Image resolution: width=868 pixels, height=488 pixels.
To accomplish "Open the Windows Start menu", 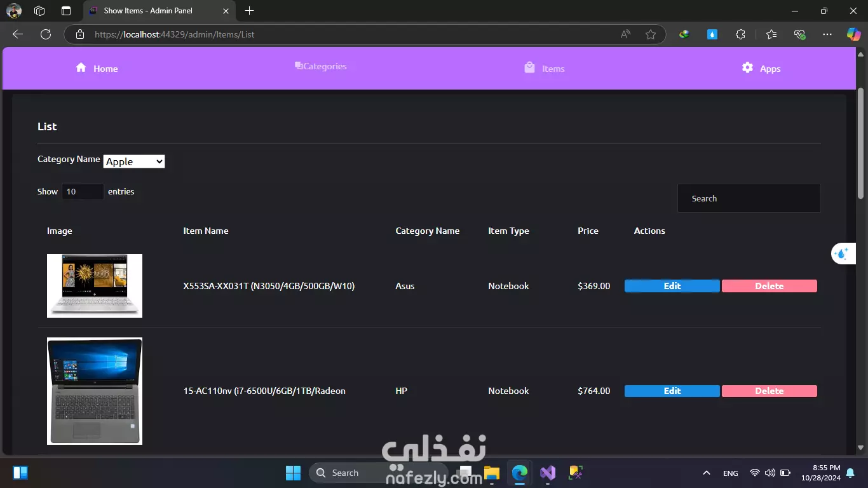I will (x=293, y=473).
